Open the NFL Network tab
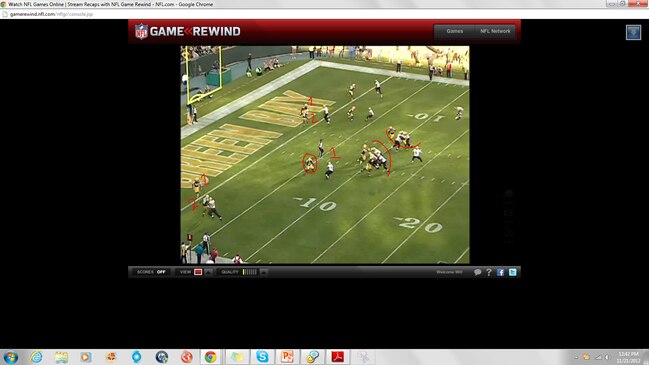Screen dimensions: 649x365 click(495, 31)
